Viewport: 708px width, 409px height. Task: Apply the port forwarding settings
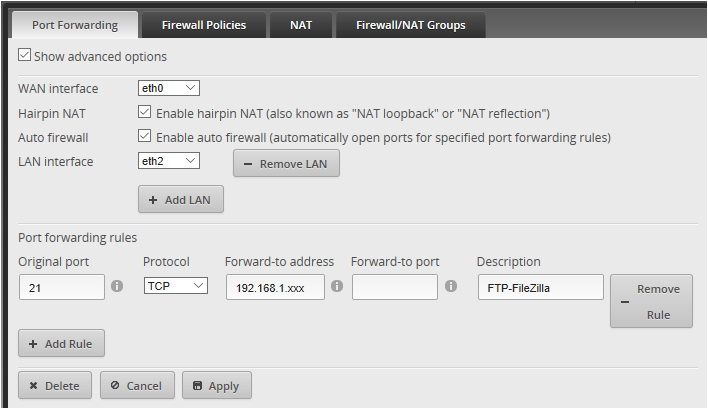pyautogui.click(x=217, y=385)
